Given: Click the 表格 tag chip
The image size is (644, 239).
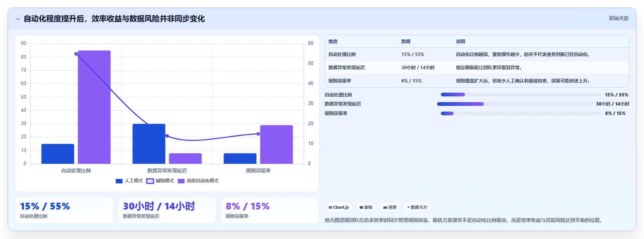Looking at the screenshot, I should (366, 207).
